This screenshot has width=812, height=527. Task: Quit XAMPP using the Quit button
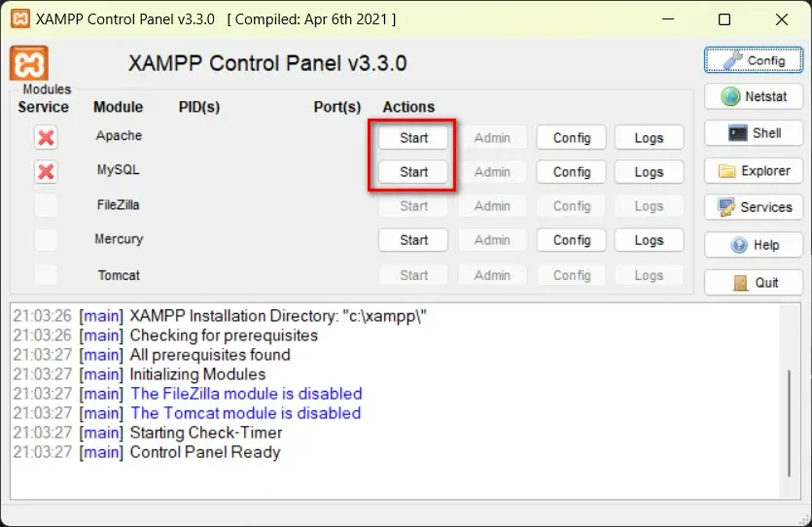[x=753, y=282]
